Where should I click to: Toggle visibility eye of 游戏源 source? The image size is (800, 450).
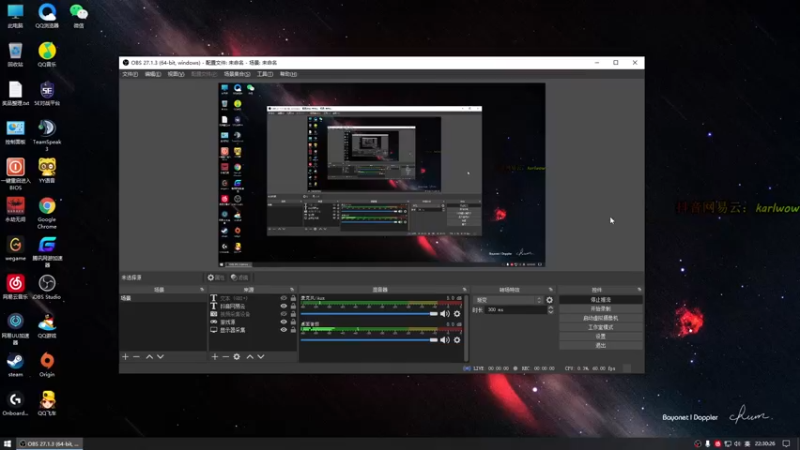(x=284, y=322)
